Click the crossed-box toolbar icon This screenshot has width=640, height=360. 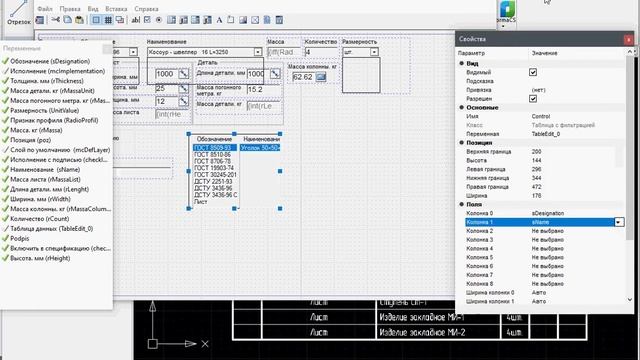tap(255, 20)
